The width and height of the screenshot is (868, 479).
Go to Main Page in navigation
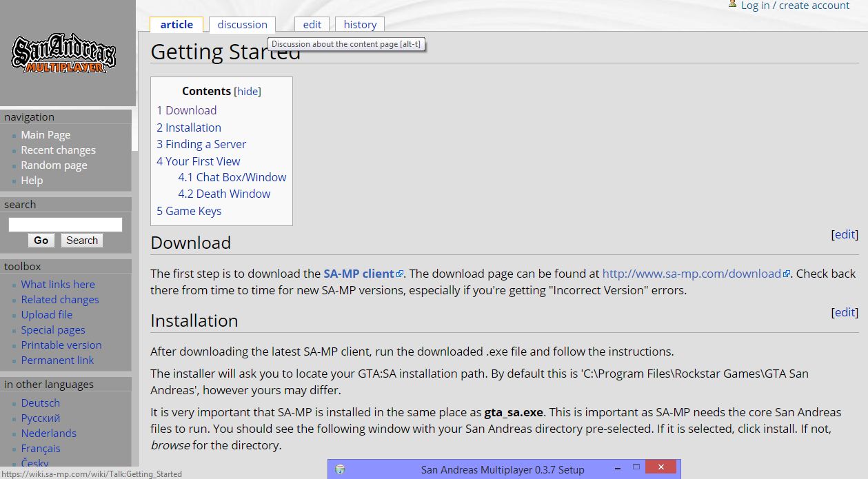(46, 135)
